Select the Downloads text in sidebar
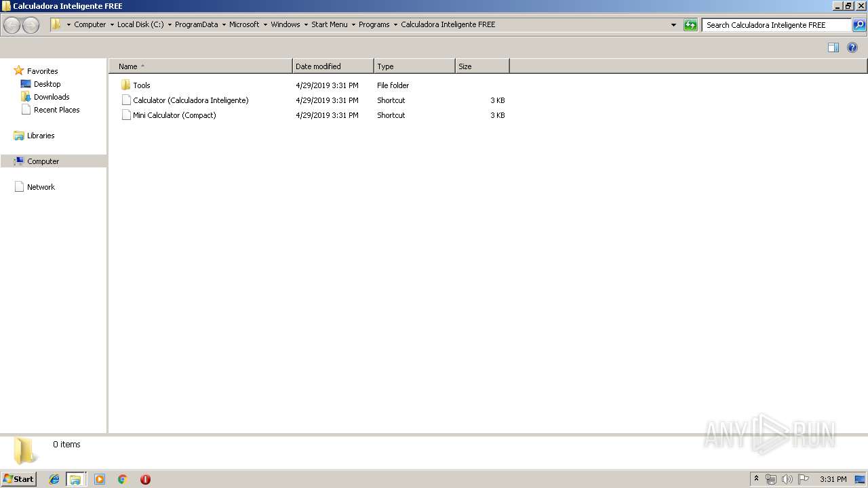This screenshot has width=868, height=488. tap(52, 97)
